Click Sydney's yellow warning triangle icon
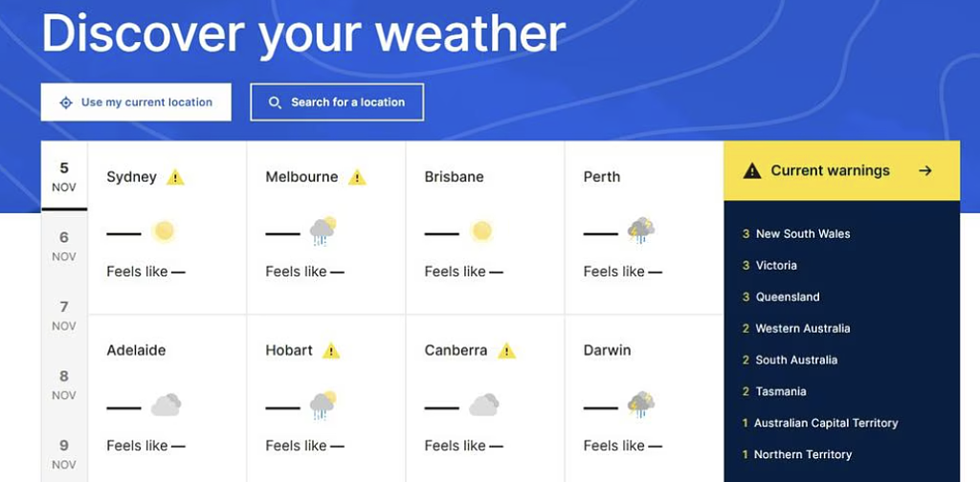The width and height of the screenshot is (980, 482). 175,177
